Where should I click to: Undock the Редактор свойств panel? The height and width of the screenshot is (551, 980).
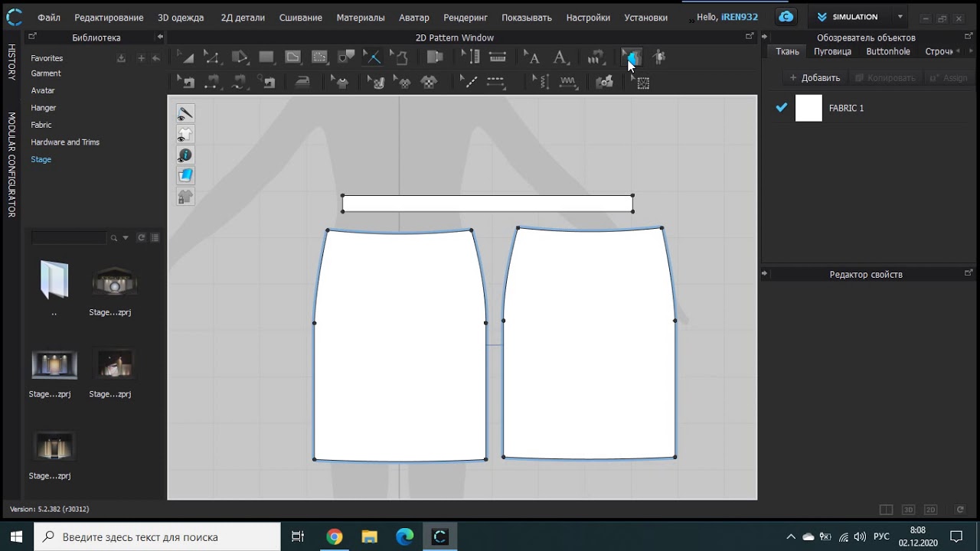[x=969, y=272]
